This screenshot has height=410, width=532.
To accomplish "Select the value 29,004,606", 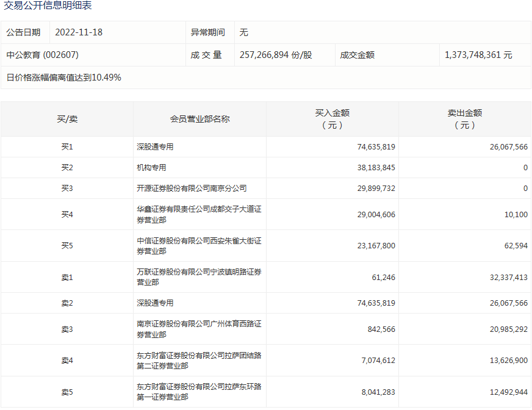I will [x=376, y=214].
